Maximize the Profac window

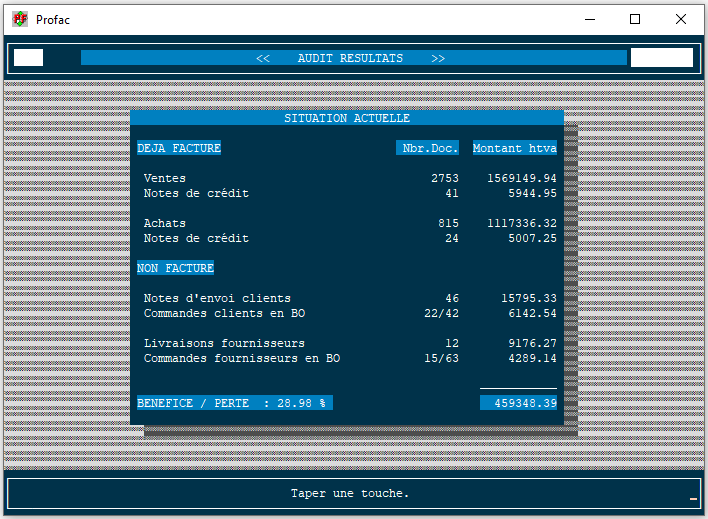[x=635, y=19]
